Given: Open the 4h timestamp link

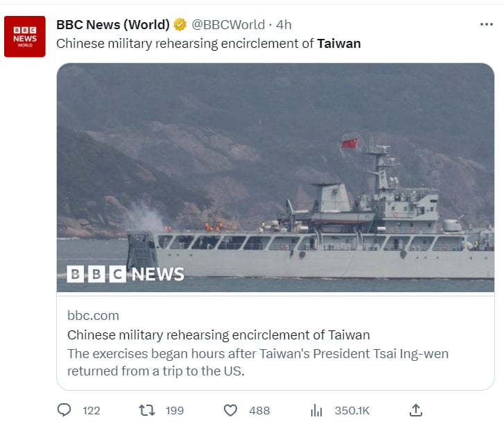Looking at the screenshot, I should pos(284,24).
